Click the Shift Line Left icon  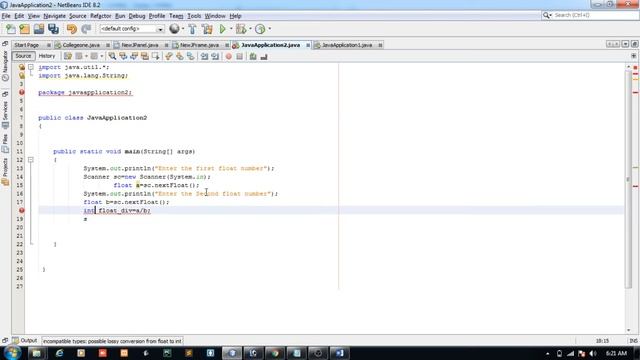click(204, 56)
